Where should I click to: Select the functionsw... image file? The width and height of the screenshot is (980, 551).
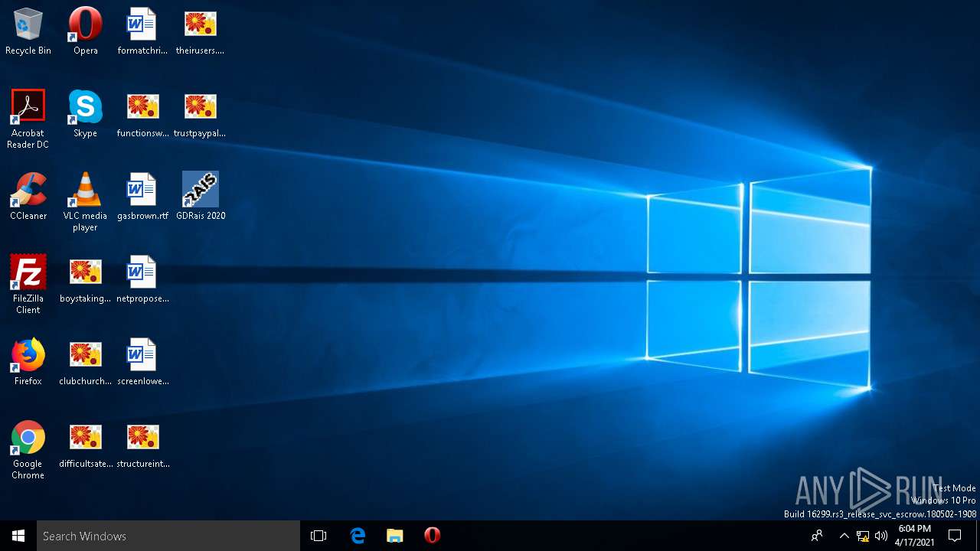click(142, 115)
